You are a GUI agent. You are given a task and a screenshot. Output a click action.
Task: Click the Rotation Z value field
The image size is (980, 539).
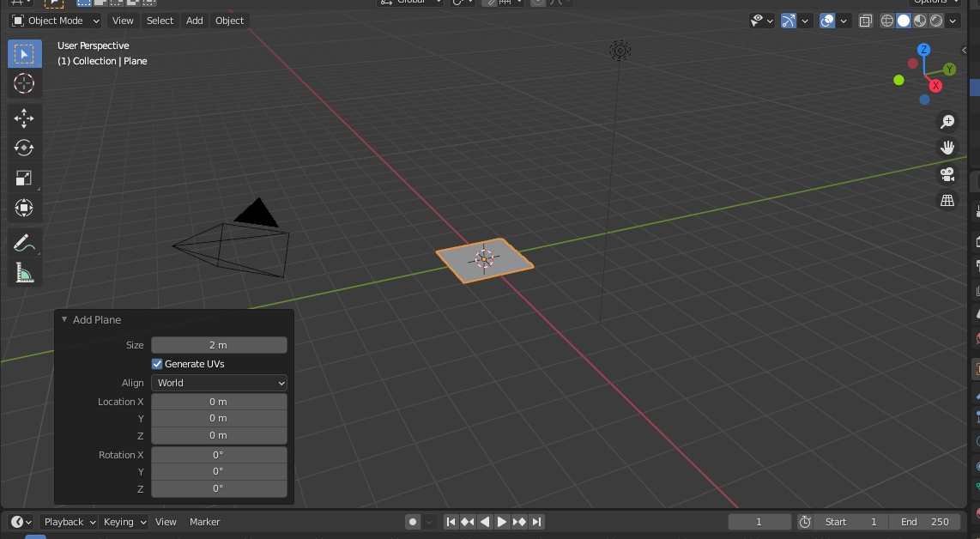click(220, 488)
